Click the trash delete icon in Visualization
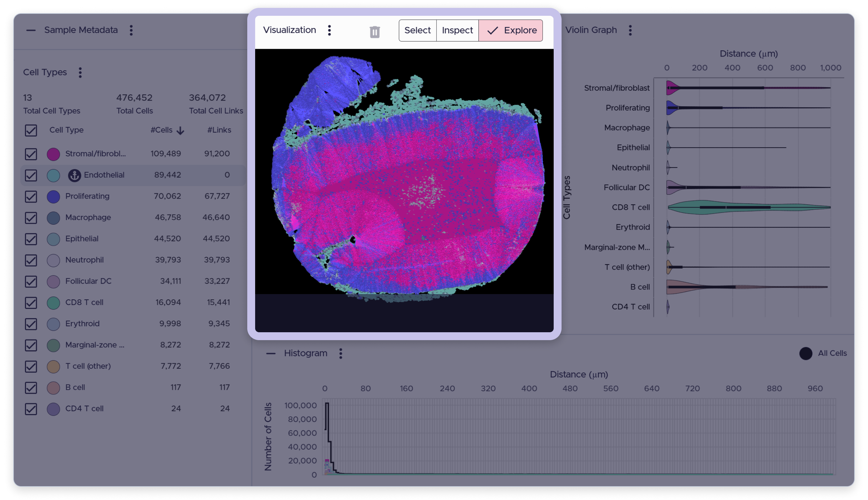The width and height of the screenshot is (868, 500). click(374, 32)
